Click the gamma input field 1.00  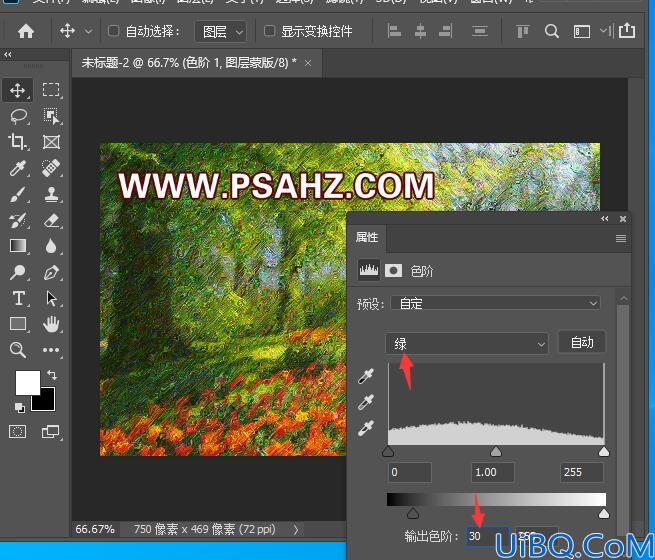click(493, 472)
